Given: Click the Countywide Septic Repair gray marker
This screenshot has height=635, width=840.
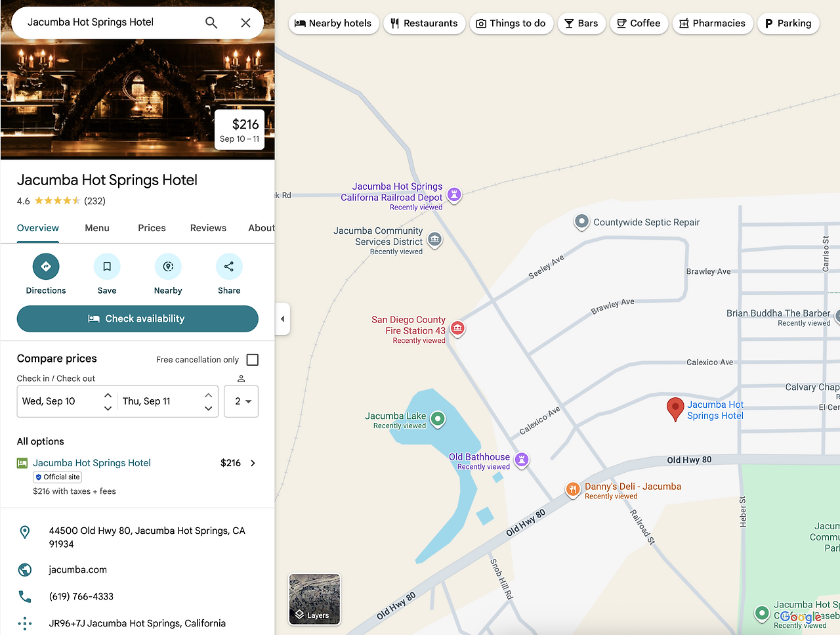Looking at the screenshot, I should click(x=581, y=222).
